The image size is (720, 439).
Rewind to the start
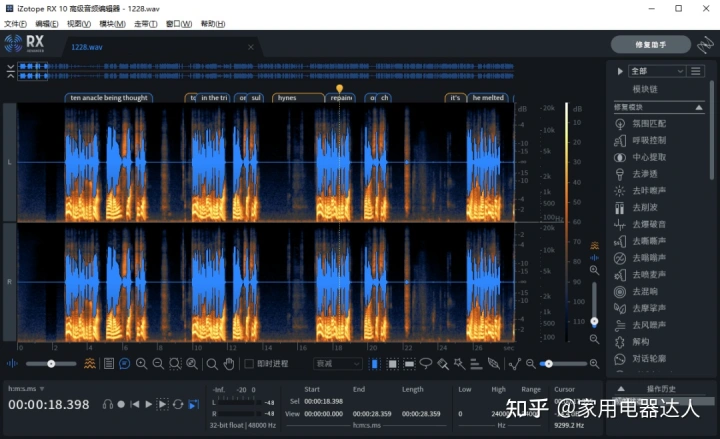[x=135, y=404]
